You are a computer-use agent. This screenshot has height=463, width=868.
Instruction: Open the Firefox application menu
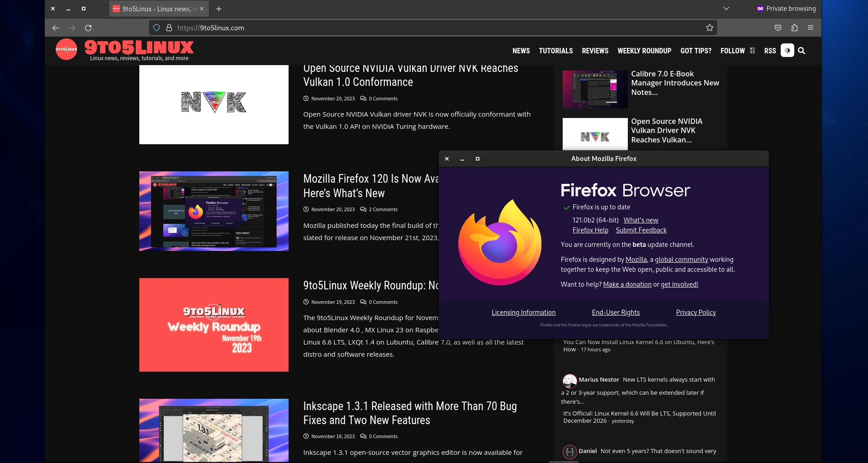pyautogui.click(x=811, y=28)
